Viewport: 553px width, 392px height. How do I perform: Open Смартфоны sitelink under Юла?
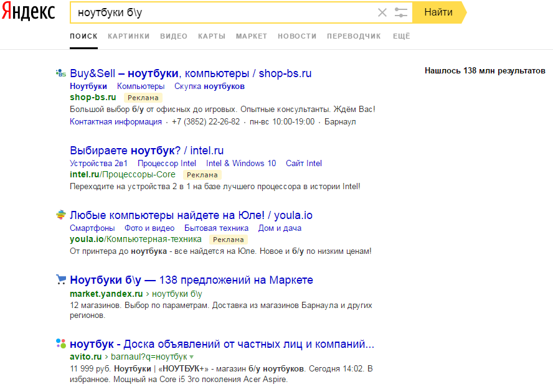(92, 228)
